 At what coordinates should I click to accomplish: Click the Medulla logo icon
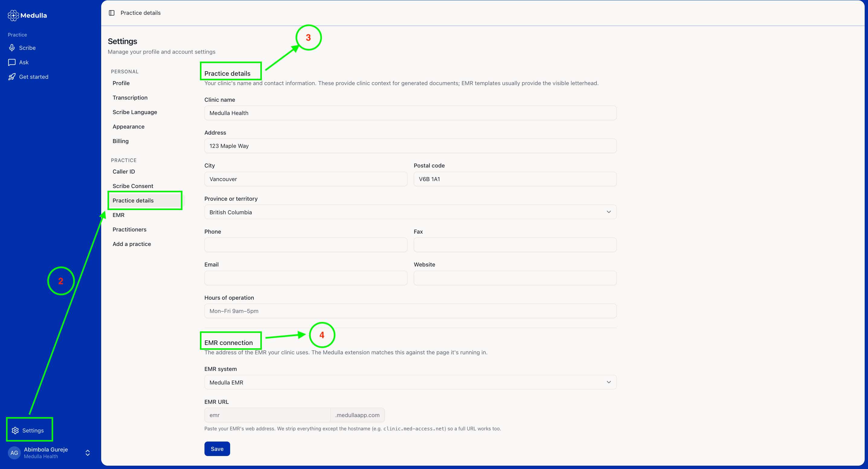[13, 15]
